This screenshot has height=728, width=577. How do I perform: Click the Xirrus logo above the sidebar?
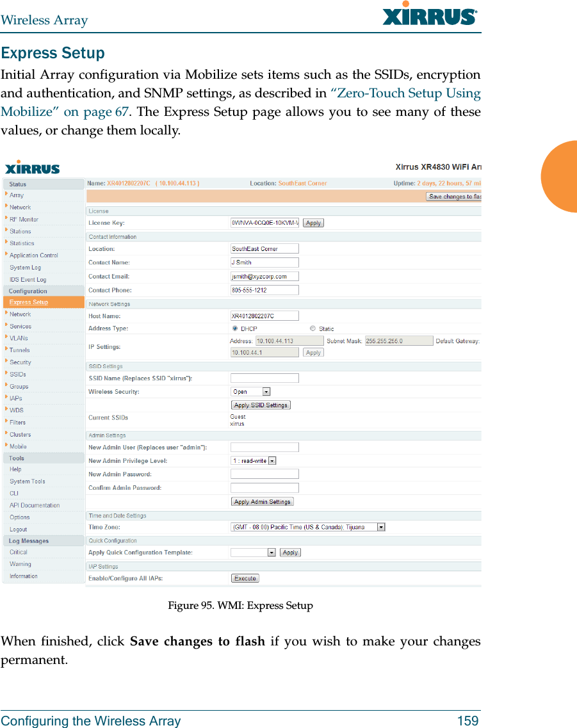32,167
